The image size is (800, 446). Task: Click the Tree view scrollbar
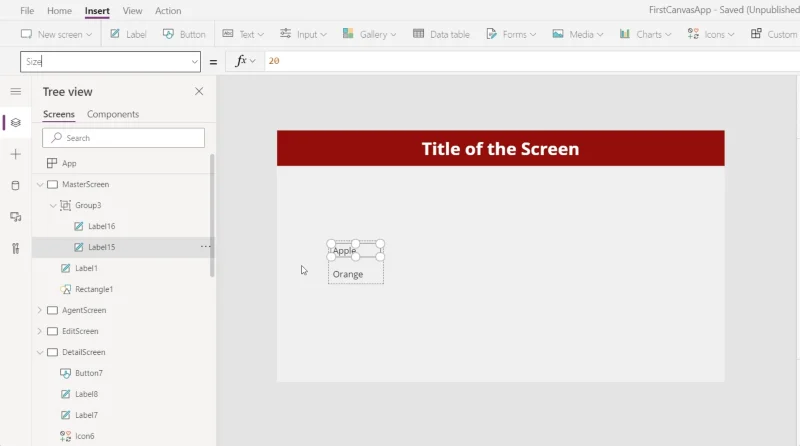(x=212, y=215)
